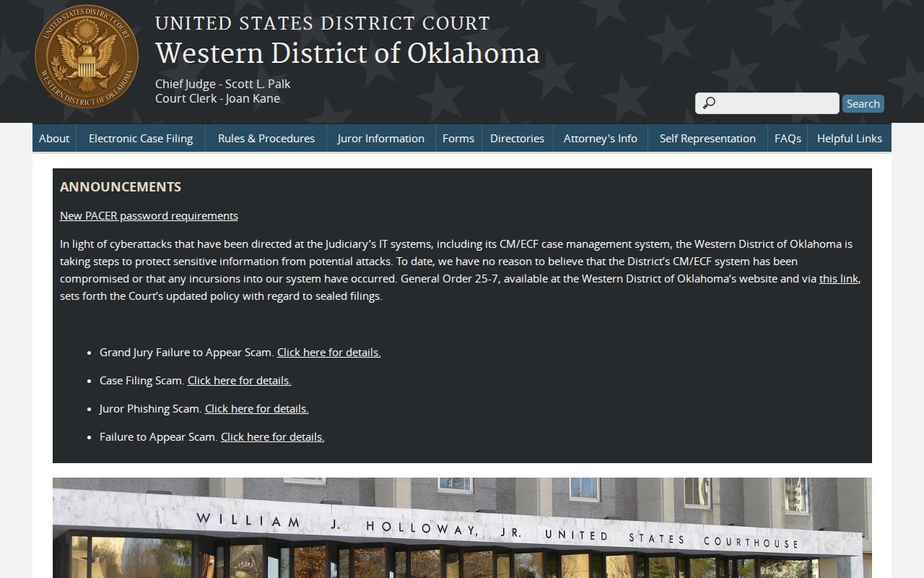The image size is (924, 578).
Task: Click the ANNOUNCEMENTS heading
Action: click(121, 186)
